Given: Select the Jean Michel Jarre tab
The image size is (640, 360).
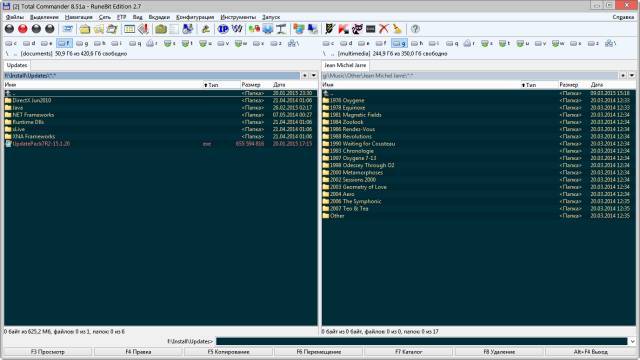Looking at the screenshot, I should tap(345, 65).
